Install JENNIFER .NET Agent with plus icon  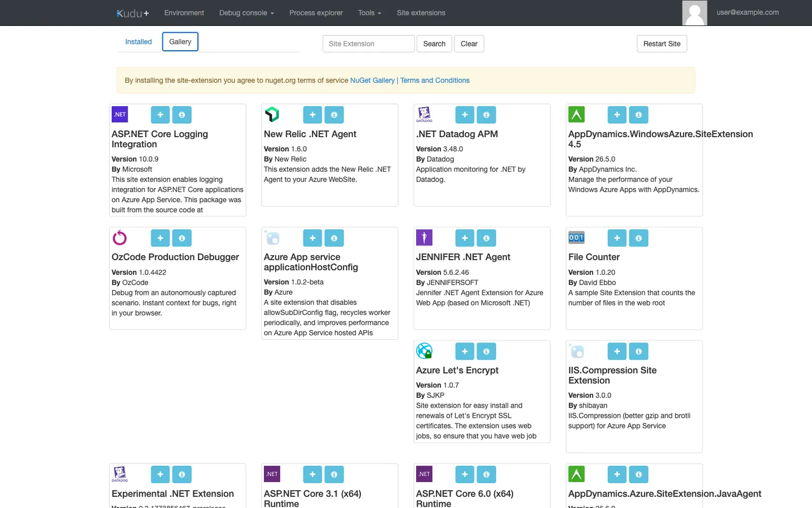coord(465,238)
